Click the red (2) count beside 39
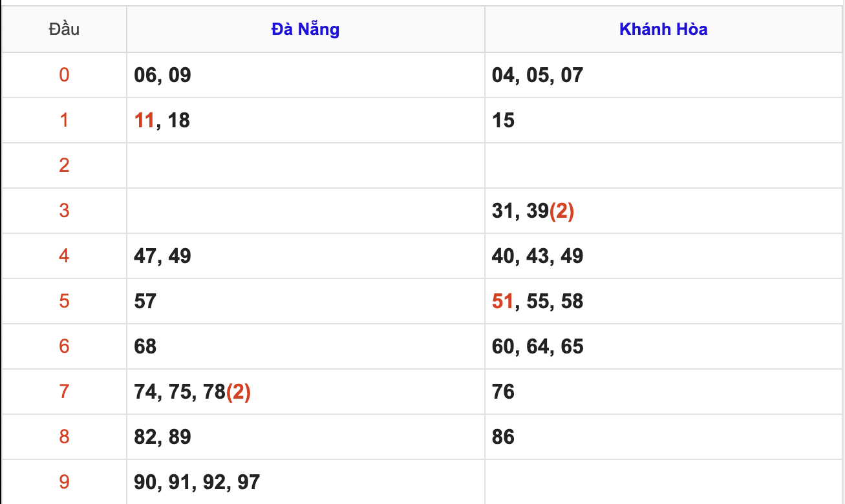This screenshot has width=845, height=504. click(x=562, y=211)
